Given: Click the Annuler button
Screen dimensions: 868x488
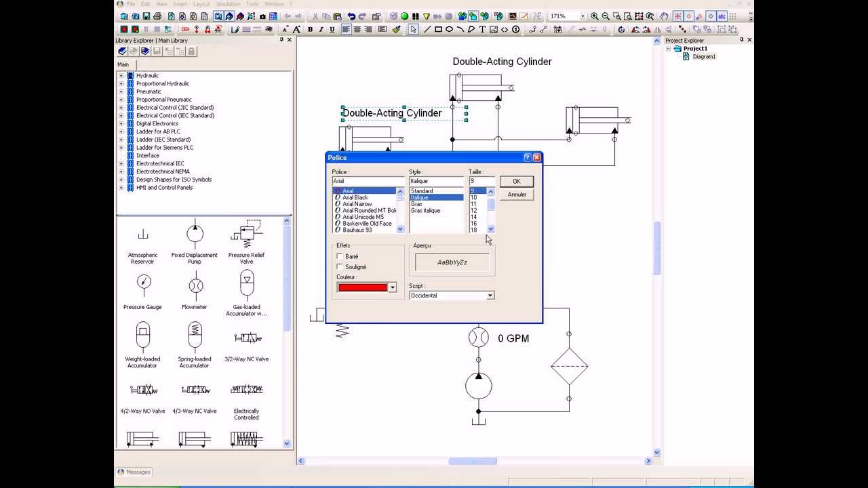Looking at the screenshot, I should [517, 195].
